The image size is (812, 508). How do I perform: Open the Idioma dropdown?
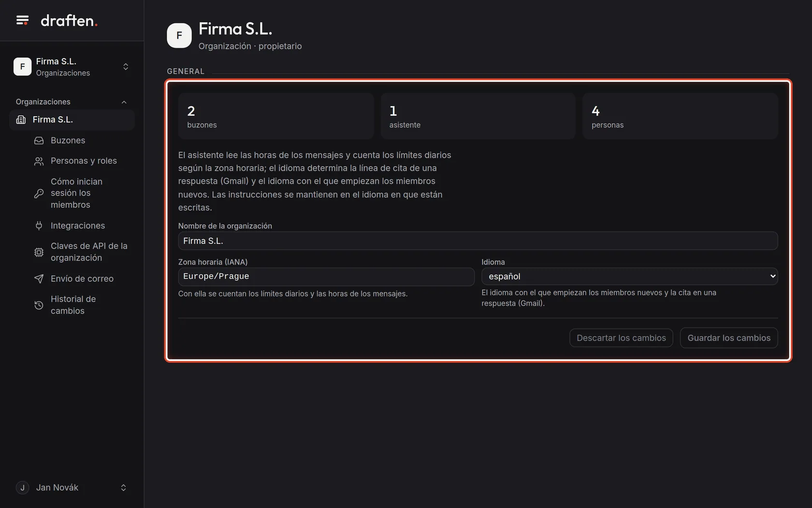click(629, 276)
